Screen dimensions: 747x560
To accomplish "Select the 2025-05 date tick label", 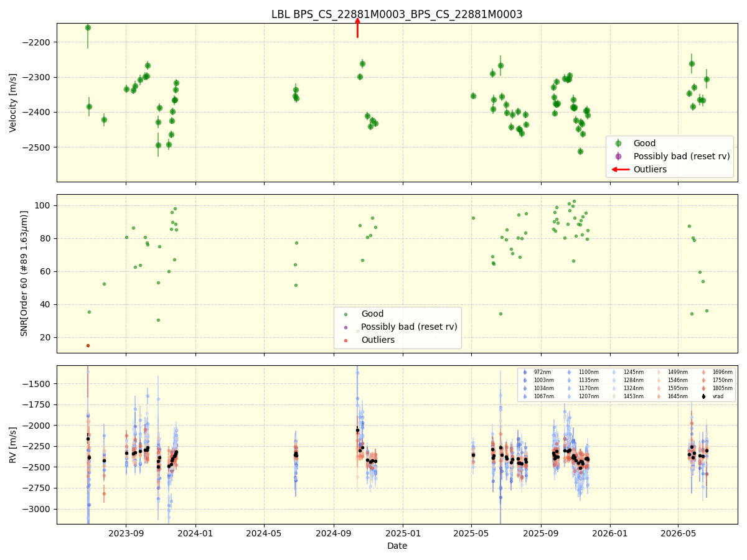I will click(x=471, y=533).
